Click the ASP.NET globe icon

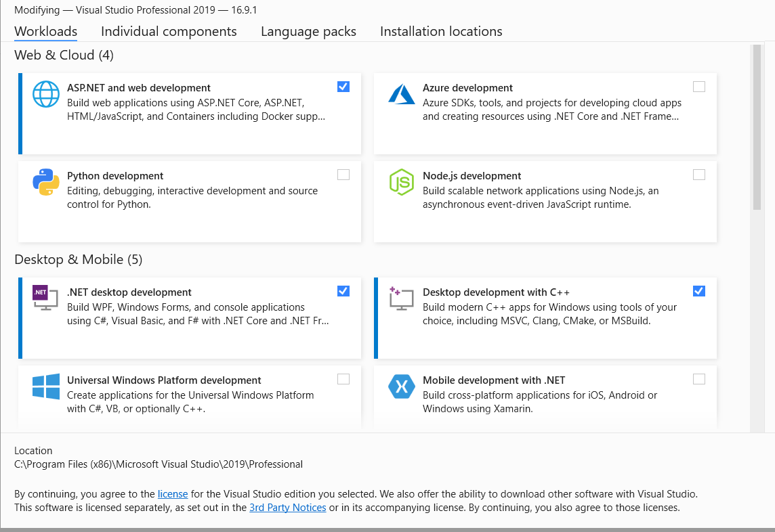46,94
